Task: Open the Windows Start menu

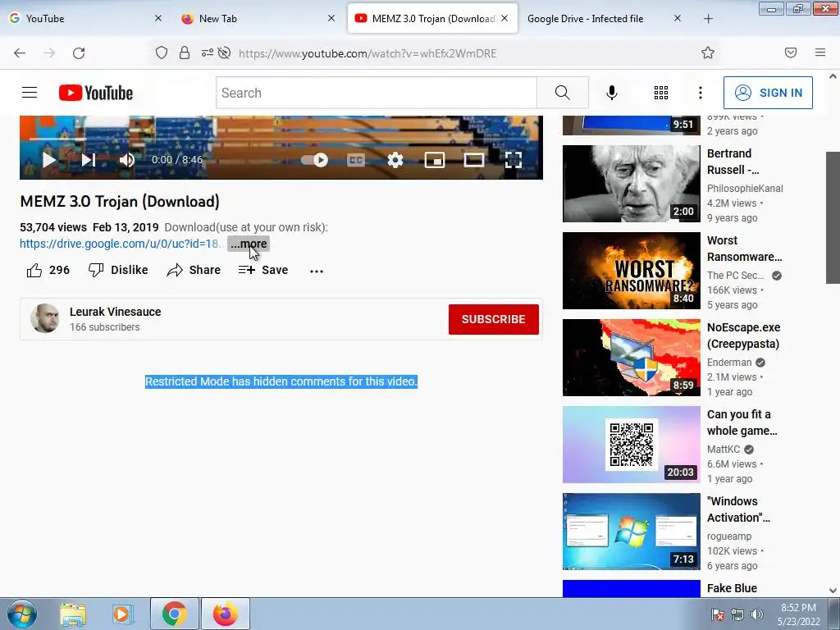Action: (22, 614)
